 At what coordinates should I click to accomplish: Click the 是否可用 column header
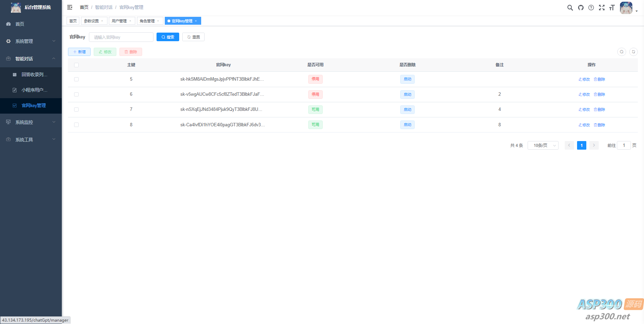coord(315,65)
